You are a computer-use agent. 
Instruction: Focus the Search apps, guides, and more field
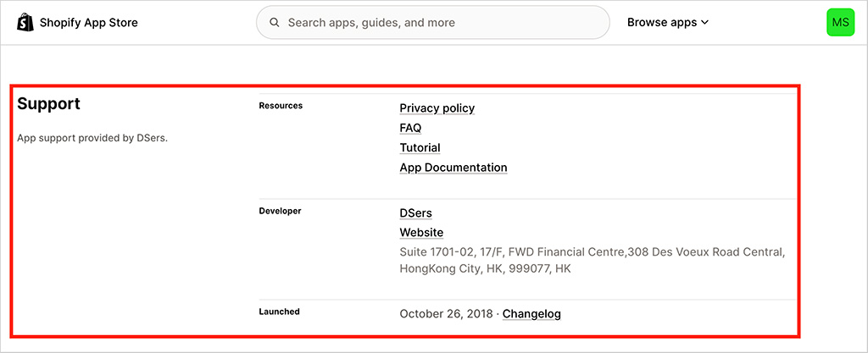click(433, 23)
